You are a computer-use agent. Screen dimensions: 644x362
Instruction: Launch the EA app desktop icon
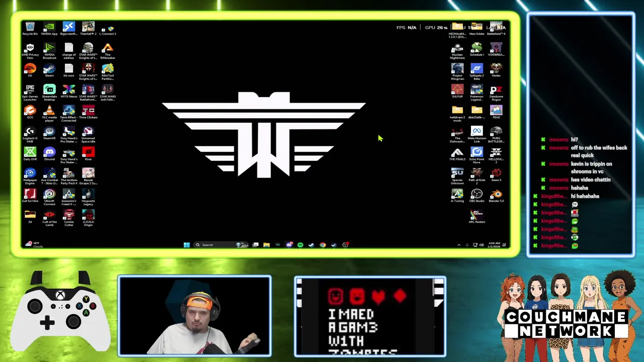pos(30,70)
